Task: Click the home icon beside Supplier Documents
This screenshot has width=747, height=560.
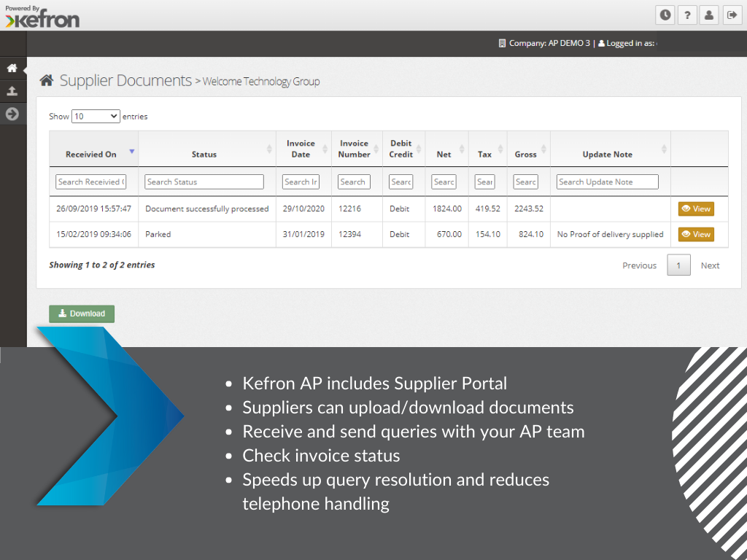Action: tap(46, 80)
